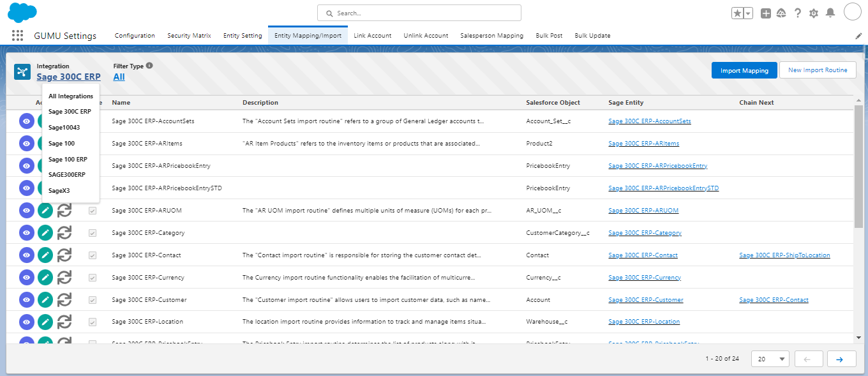Open the Sage 300C ERP-ShipToLocation chain link

[784, 255]
